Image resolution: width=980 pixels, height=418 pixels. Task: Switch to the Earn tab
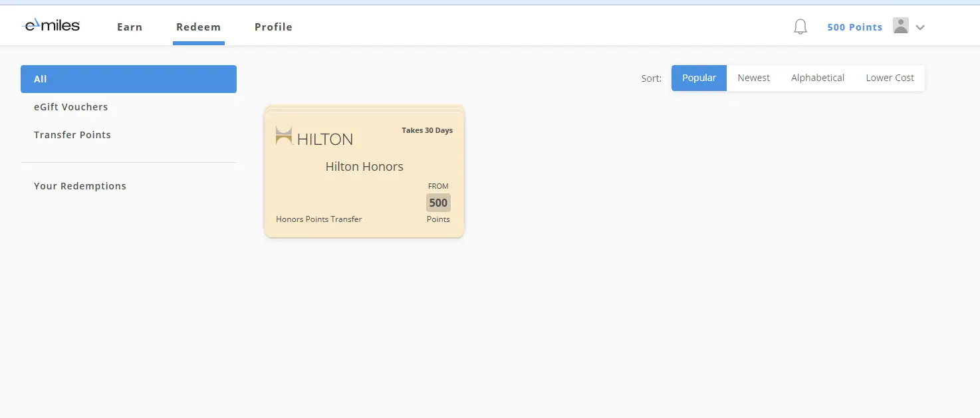(x=129, y=27)
